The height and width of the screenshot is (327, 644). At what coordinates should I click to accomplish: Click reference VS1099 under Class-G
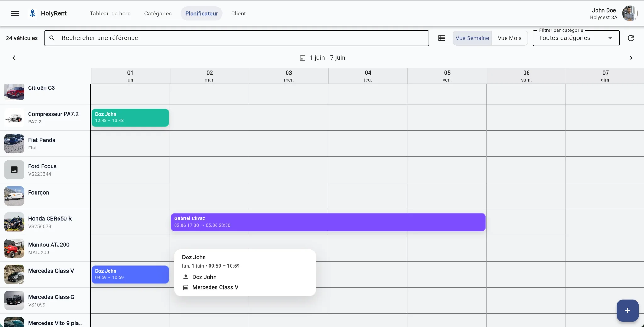tap(37, 305)
